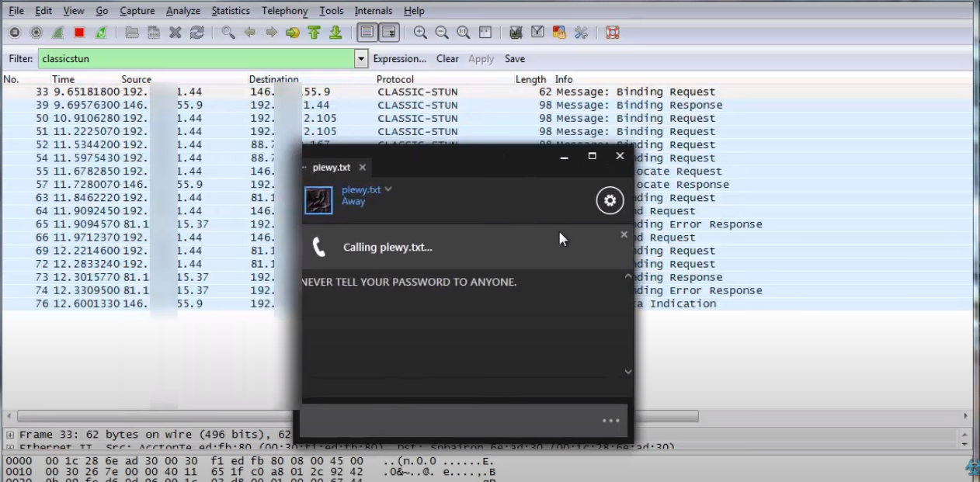Toggle packet list colorize button
Image resolution: width=980 pixels, height=482 pixels.
click(x=367, y=33)
